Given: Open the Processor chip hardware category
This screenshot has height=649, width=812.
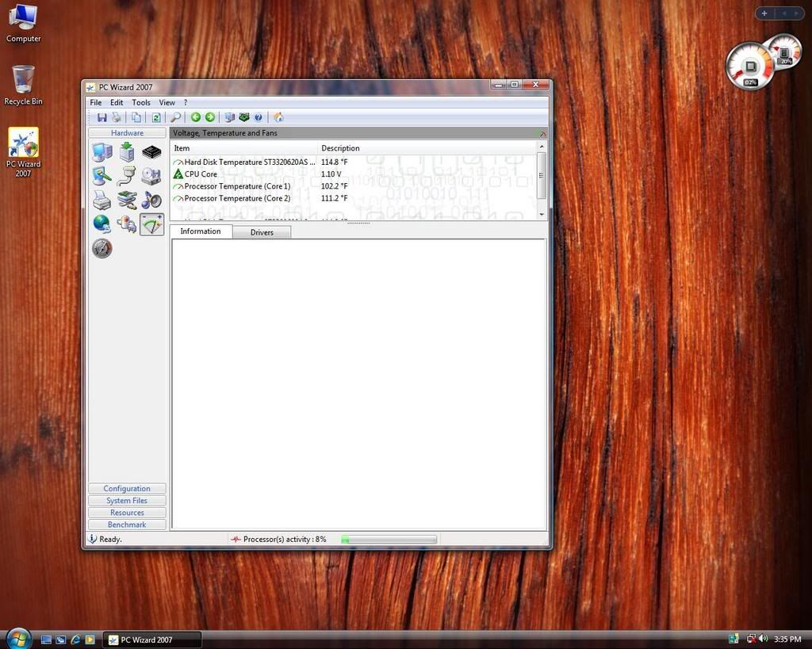Looking at the screenshot, I should coord(151,151).
